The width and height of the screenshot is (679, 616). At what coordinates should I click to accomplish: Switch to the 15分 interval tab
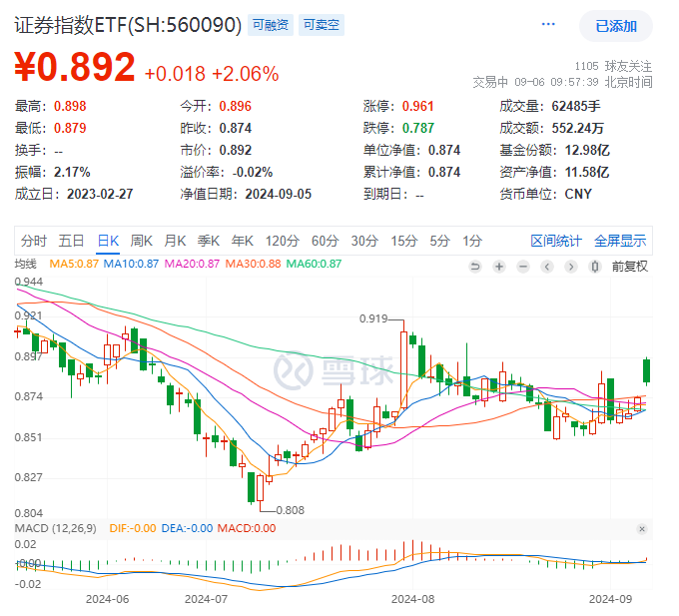pos(404,241)
